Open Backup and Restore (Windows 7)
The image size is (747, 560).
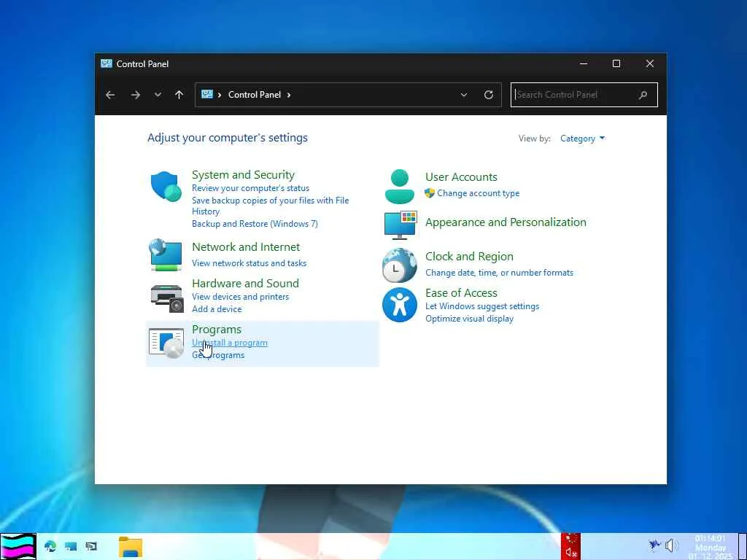(x=255, y=224)
